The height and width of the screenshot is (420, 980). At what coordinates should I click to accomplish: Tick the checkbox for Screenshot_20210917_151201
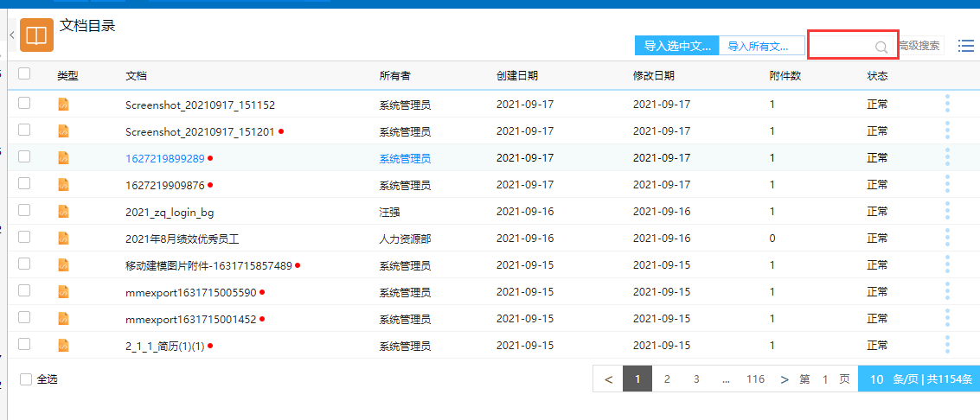coord(24,130)
